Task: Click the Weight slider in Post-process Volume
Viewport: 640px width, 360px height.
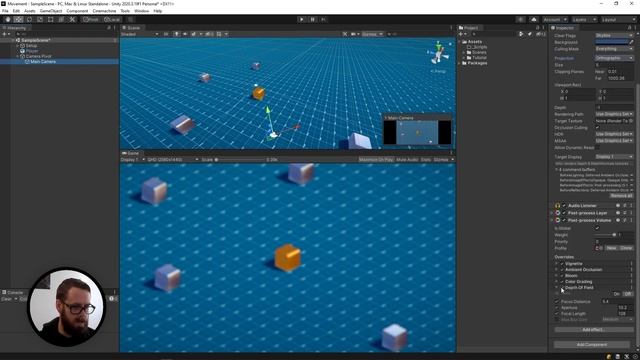Action: coord(606,235)
